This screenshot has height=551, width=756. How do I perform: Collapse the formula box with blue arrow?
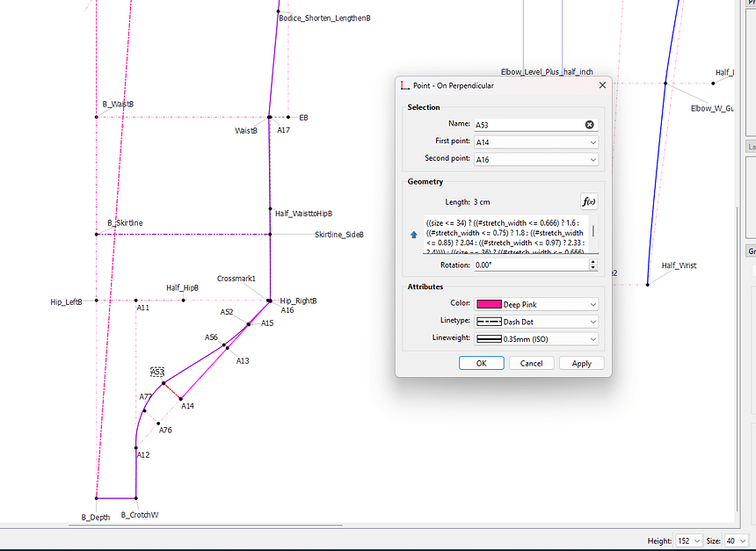[x=413, y=235]
